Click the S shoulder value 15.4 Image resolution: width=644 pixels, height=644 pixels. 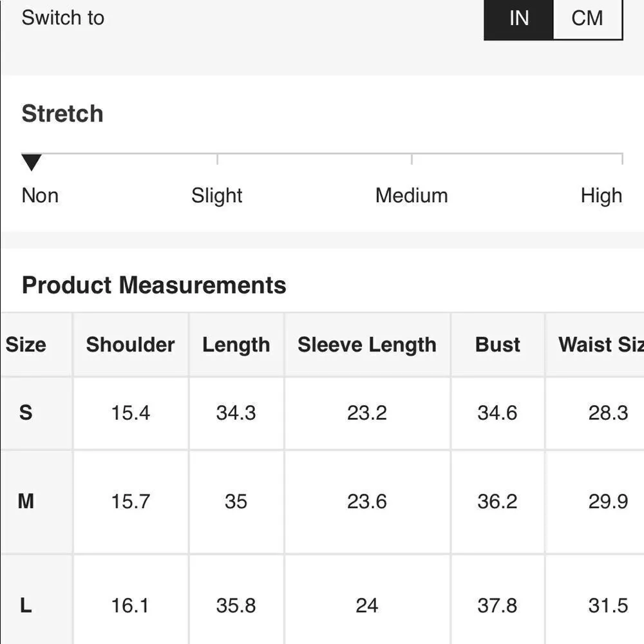(131, 413)
